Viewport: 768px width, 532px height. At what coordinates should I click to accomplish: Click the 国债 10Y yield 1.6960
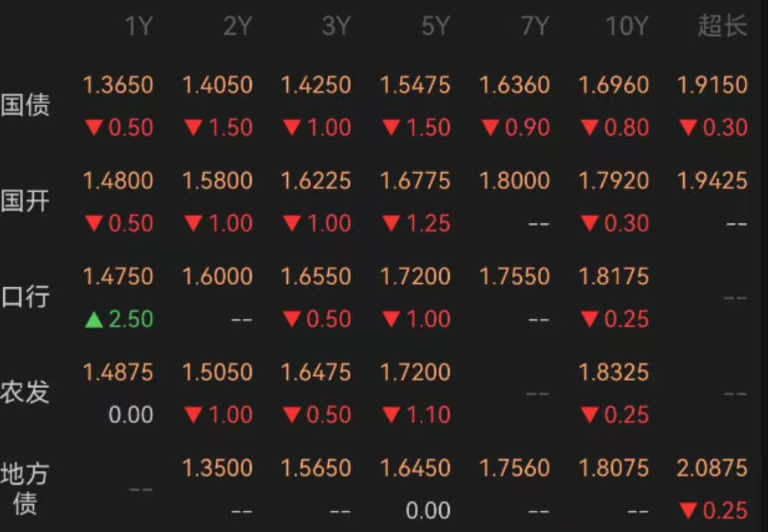point(613,85)
